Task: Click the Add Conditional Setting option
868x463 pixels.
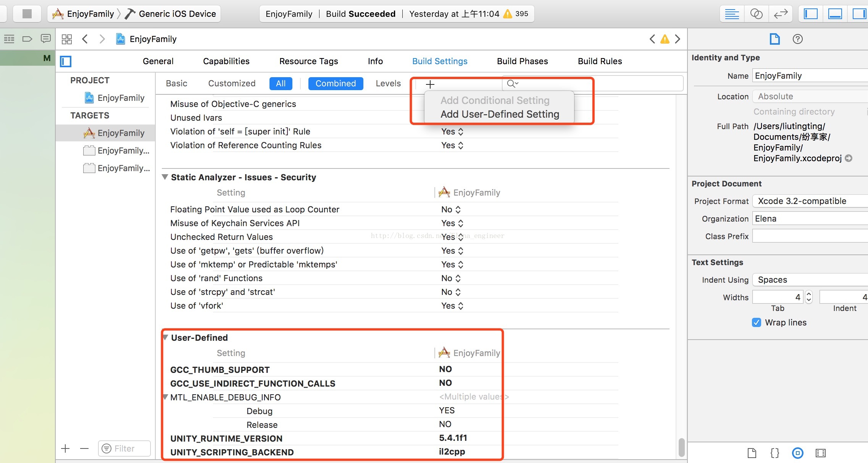Action: click(x=494, y=100)
